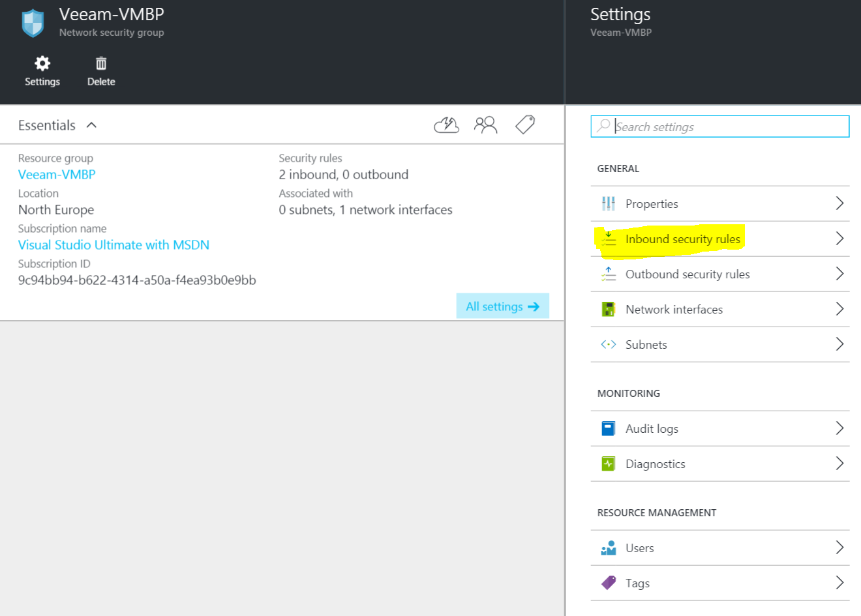Screen dimensions: 861x616
Task: Click the tag icon in Essentials bar
Action: point(525,125)
